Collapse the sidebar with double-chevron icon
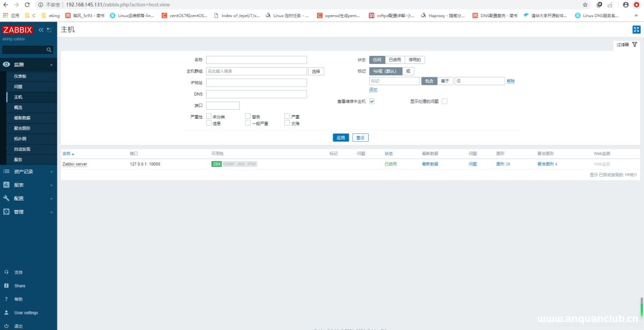Image resolution: width=644 pixels, height=330 pixels. [41, 30]
